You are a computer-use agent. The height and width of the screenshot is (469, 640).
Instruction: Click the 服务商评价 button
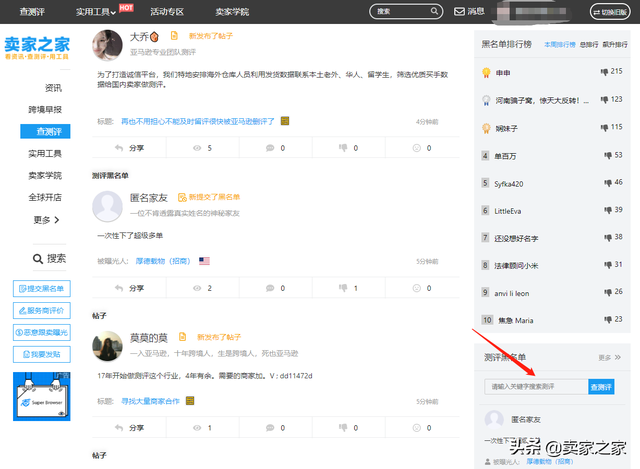[x=42, y=311]
